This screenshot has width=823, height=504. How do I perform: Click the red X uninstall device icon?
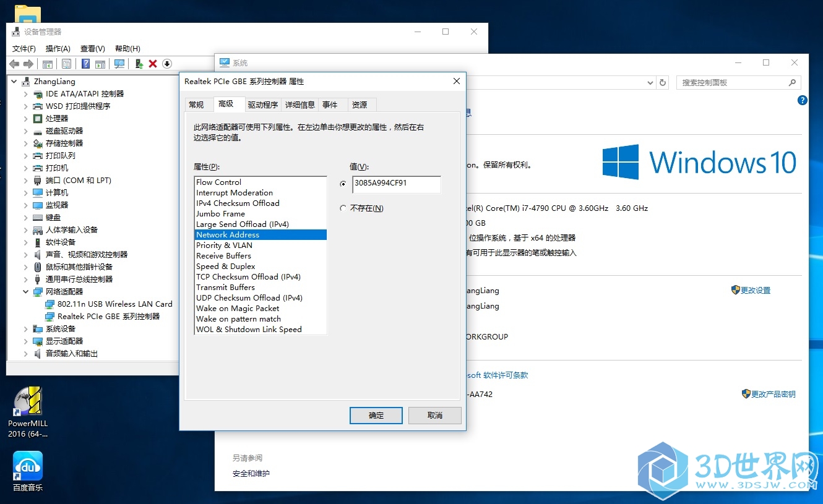coord(153,64)
